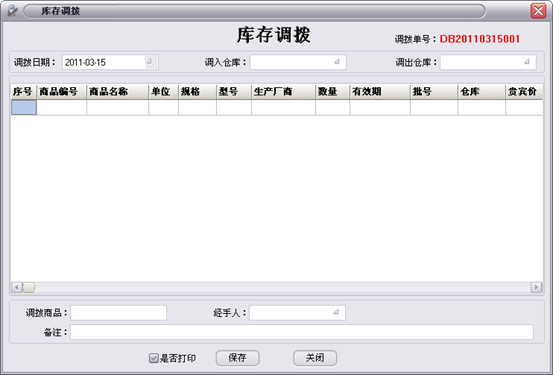The image size is (553, 375).
Task: Click the left arrow of the horizontal scrollbar
Action: coord(17,288)
